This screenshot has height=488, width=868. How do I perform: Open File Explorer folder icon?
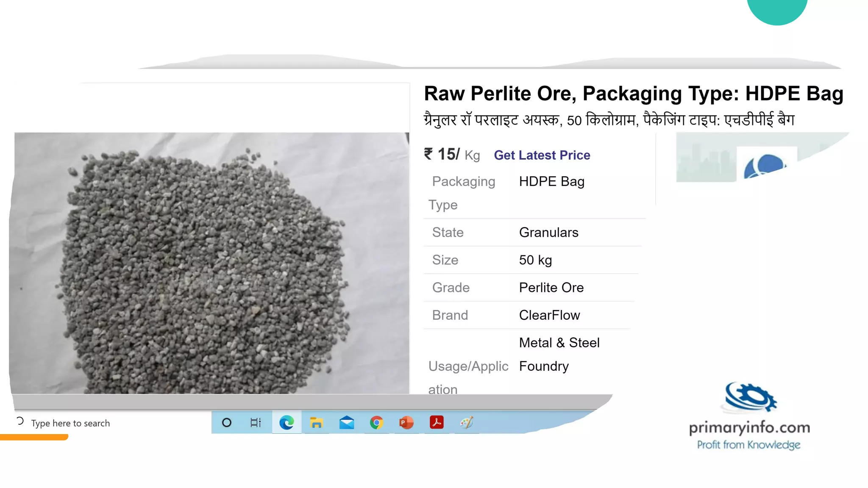[316, 422]
